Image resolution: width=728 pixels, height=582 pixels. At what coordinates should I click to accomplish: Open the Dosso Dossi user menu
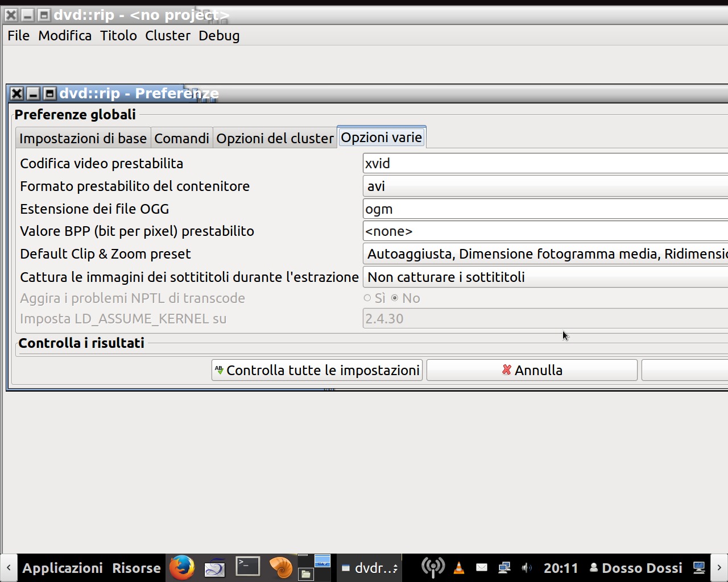(x=635, y=568)
